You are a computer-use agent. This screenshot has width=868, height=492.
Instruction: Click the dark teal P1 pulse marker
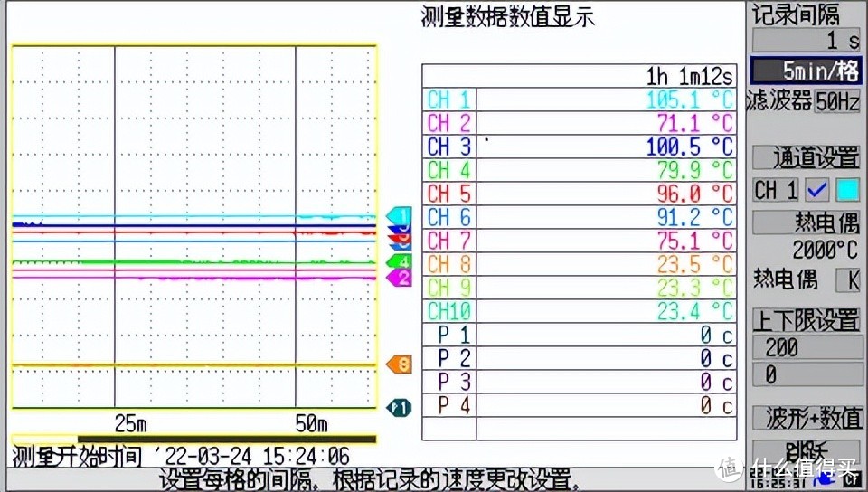click(399, 408)
